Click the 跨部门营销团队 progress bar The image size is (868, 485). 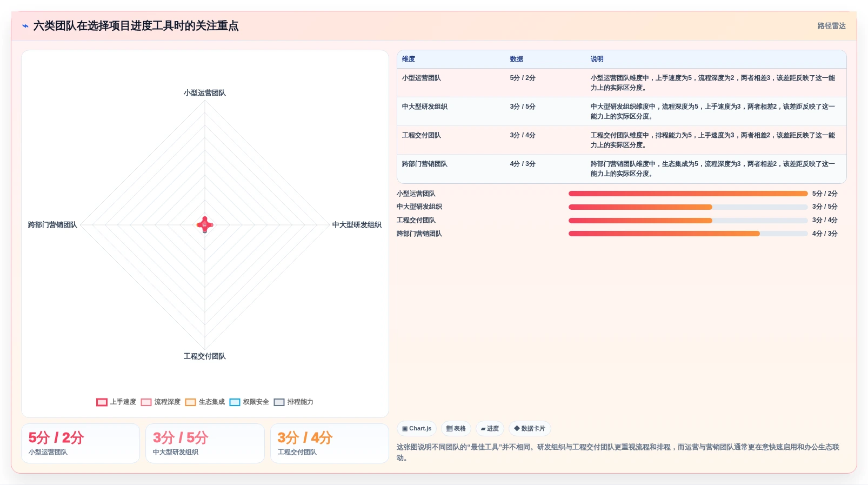688,234
